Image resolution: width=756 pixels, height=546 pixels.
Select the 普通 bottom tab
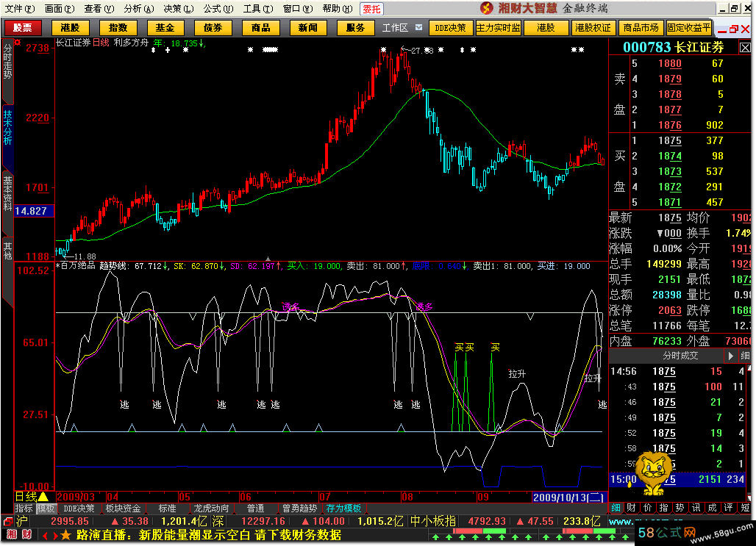pos(255,509)
